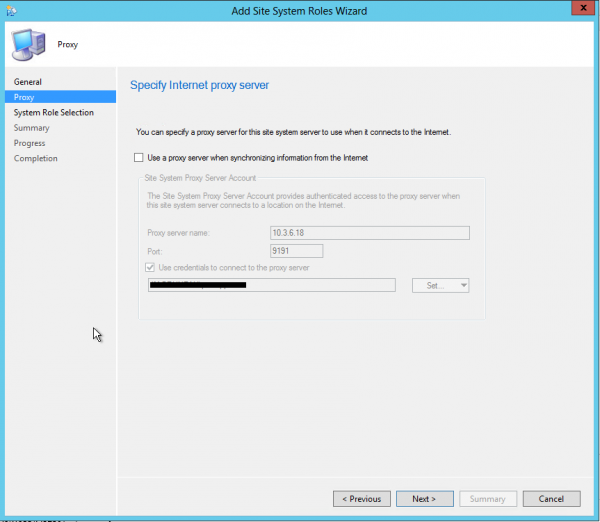Click the Summary button at the bottom
Viewport: 600px width, 522px height.
coord(488,499)
